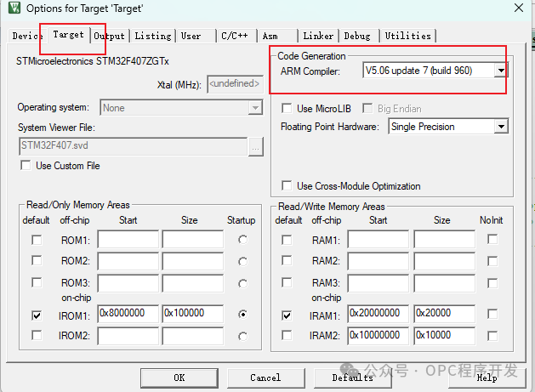Switch to the Device tab

click(27, 36)
